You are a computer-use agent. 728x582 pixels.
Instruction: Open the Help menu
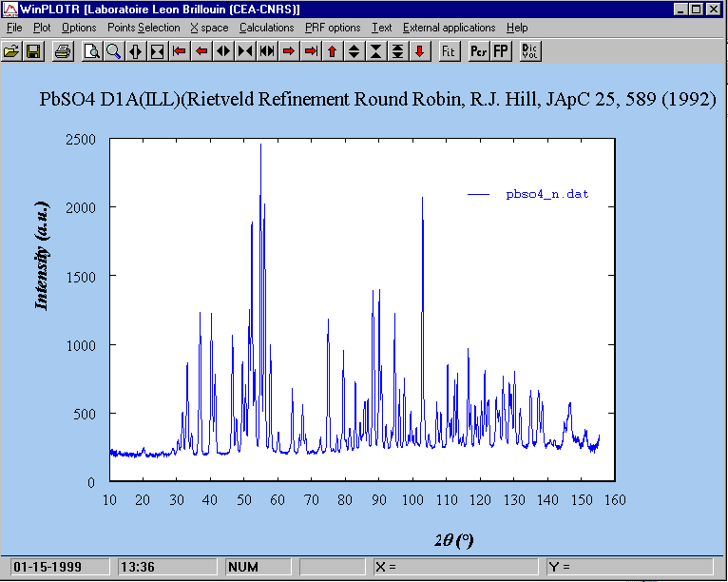517,28
